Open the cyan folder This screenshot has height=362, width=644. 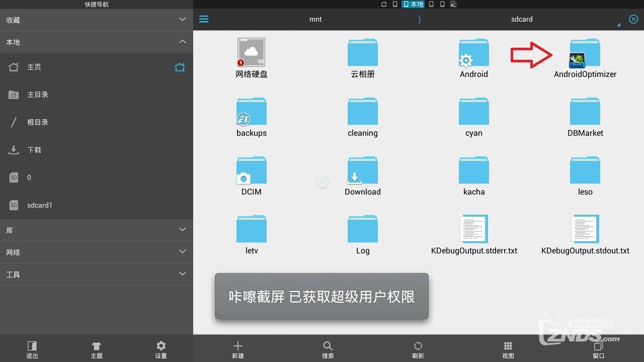(x=474, y=111)
